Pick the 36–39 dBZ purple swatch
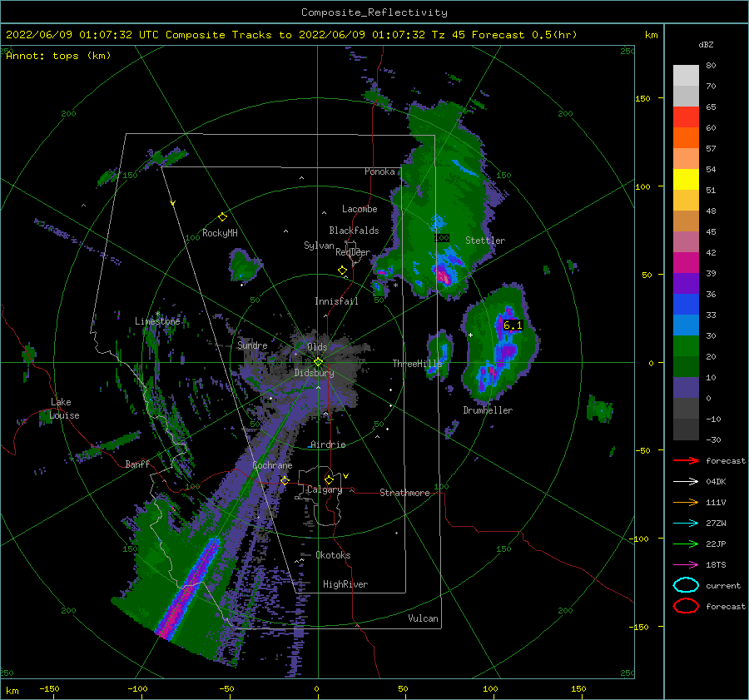Image resolution: width=749 pixels, height=700 pixels. coord(686,283)
